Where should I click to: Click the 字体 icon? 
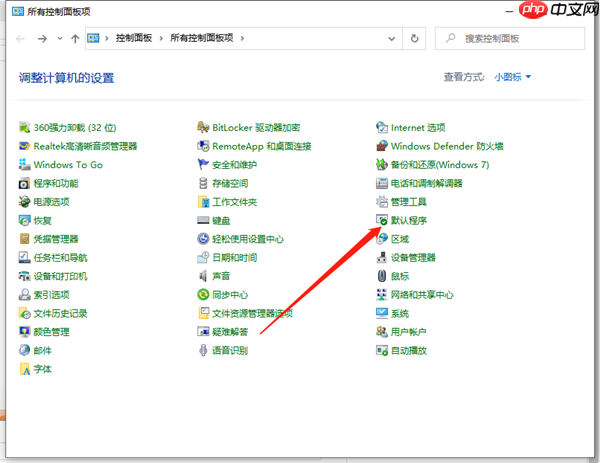[24, 369]
